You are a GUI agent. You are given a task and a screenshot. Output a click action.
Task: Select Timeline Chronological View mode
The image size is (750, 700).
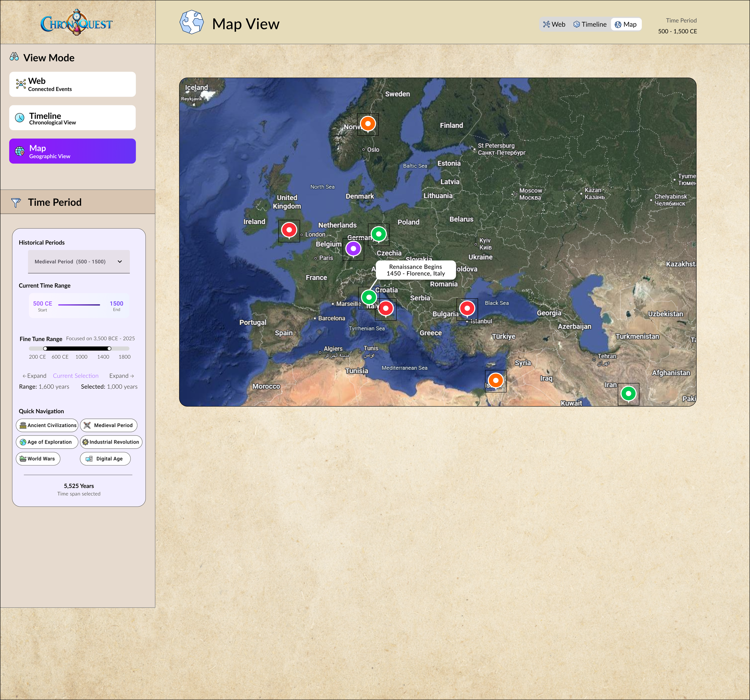click(72, 118)
